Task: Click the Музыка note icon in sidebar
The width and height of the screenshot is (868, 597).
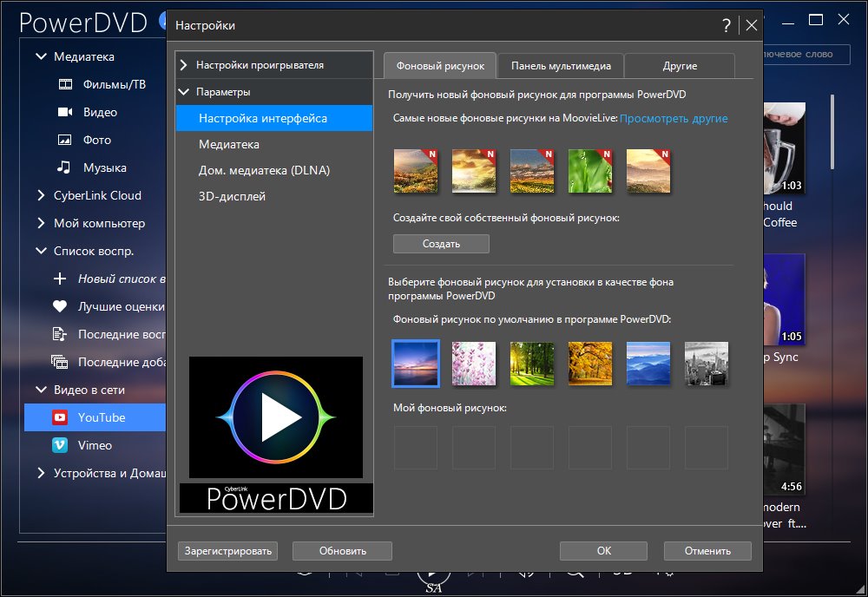Action: coord(64,167)
